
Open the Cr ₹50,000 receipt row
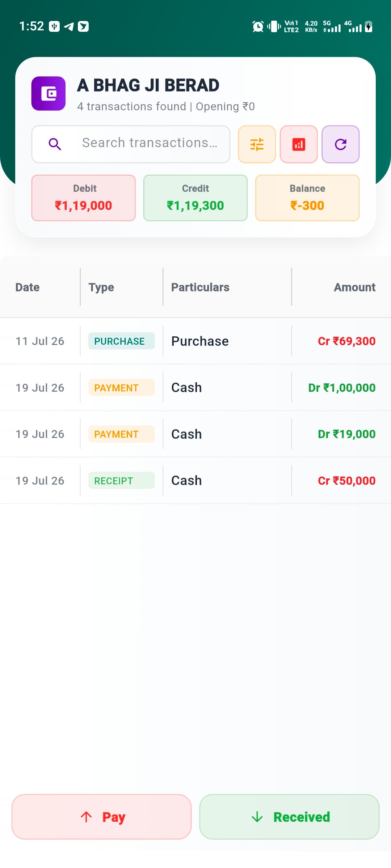[x=195, y=480]
